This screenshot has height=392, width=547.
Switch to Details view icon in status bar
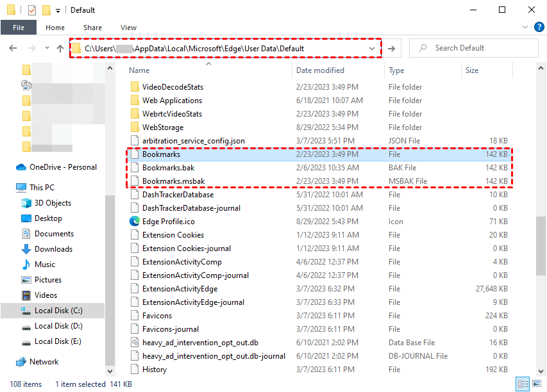click(x=523, y=384)
